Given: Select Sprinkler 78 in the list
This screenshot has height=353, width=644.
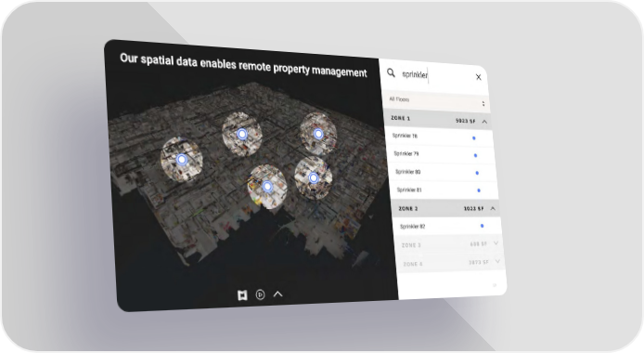Looking at the screenshot, I should click(x=405, y=136).
